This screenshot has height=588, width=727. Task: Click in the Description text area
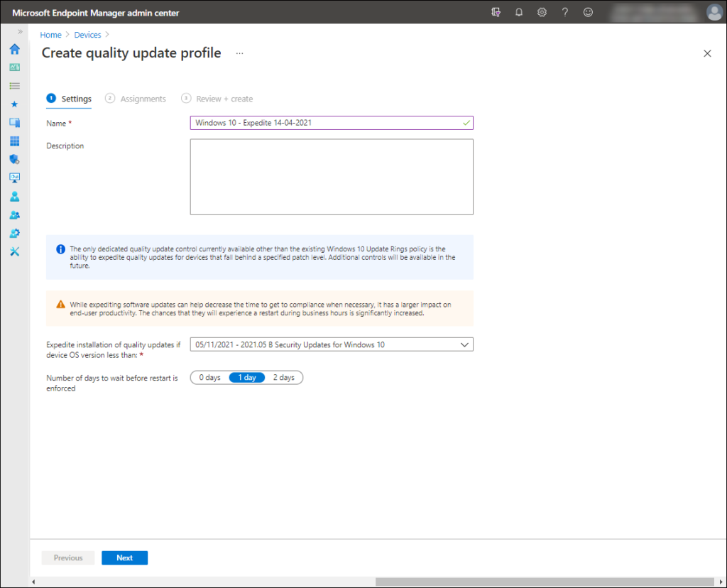coord(332,177)
